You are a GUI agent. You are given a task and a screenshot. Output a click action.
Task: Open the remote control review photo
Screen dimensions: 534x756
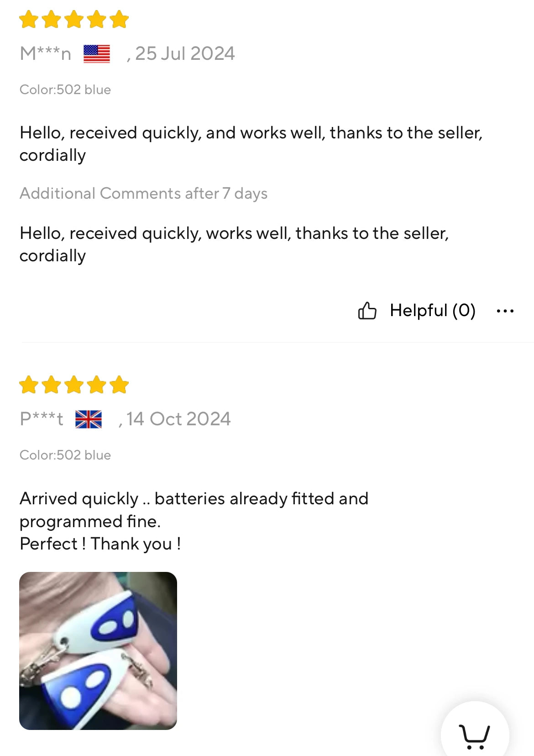coord(98,650)
